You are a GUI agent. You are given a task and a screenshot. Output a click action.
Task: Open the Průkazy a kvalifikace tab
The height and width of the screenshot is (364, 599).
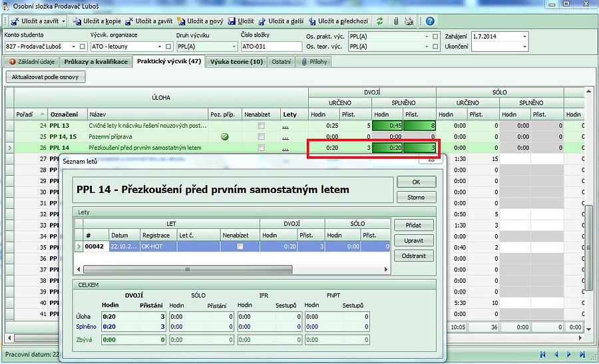point(95,62)
